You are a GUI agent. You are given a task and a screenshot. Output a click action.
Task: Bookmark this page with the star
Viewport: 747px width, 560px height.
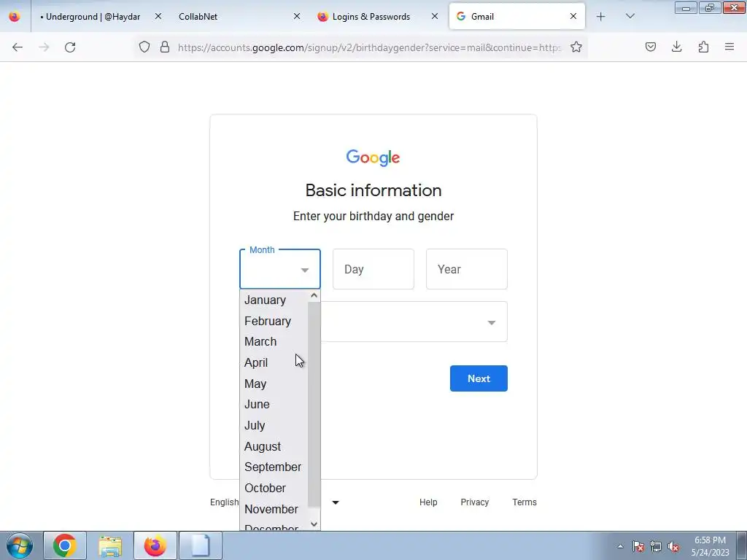click(x=576, y=47)
